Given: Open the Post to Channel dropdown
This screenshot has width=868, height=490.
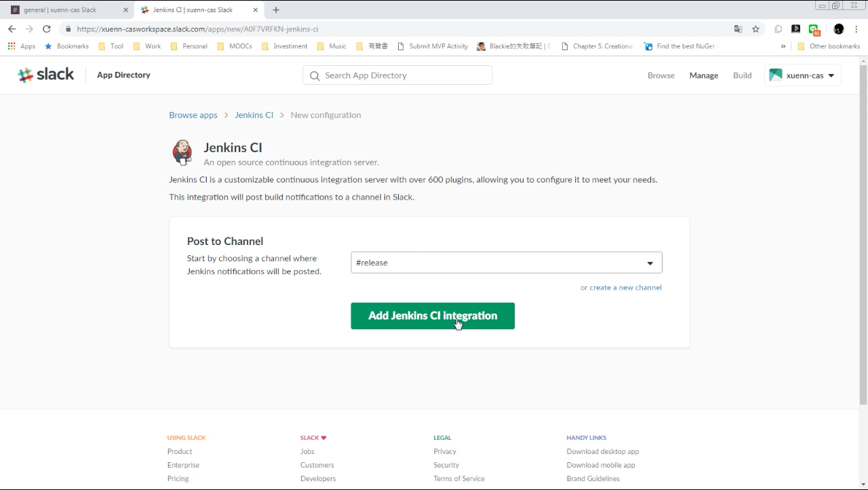Looking at the screenshot, I should pos(507,263).
